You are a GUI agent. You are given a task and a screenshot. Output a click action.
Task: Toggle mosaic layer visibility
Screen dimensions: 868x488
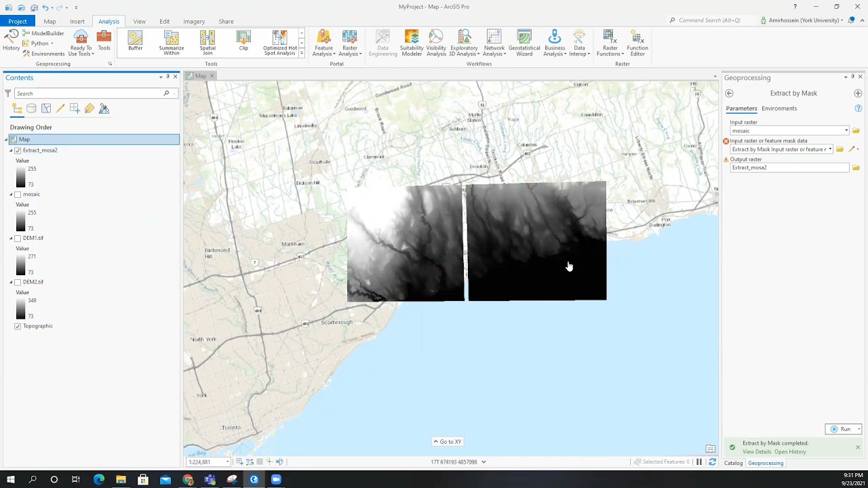click(18, 195)
